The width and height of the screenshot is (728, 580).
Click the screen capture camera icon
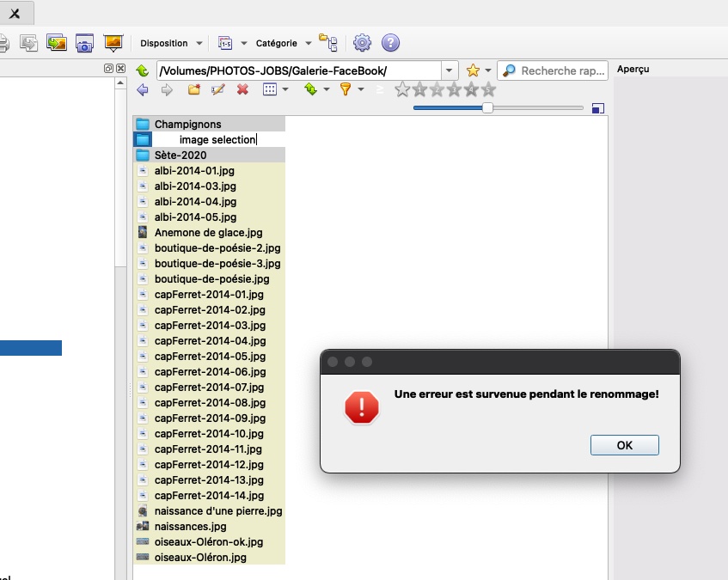click(x=84, y=43)
